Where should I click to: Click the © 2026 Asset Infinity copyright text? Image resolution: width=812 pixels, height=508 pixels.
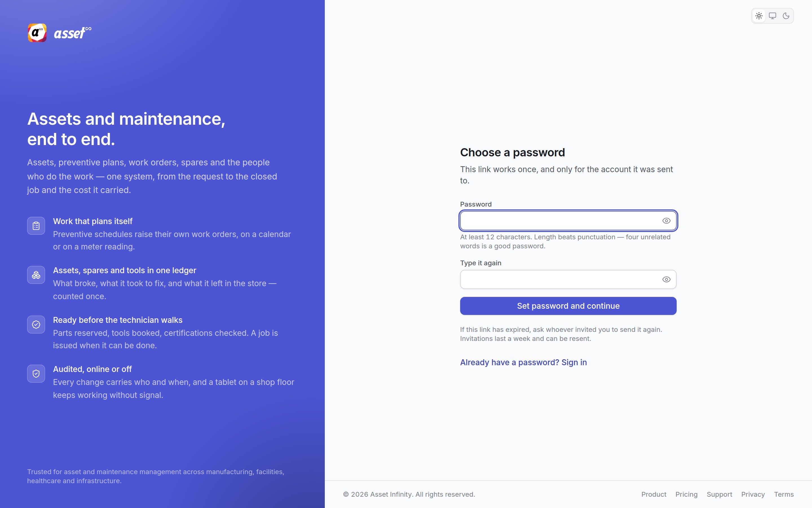click(x=409, y=494)
